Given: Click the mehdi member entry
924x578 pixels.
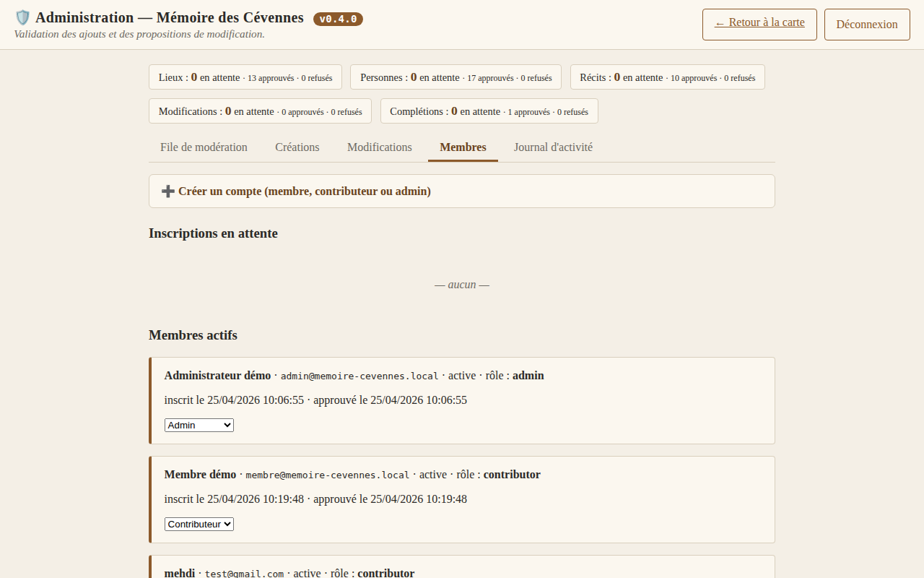Looking at the screenshot, I should tap(178, 572).
